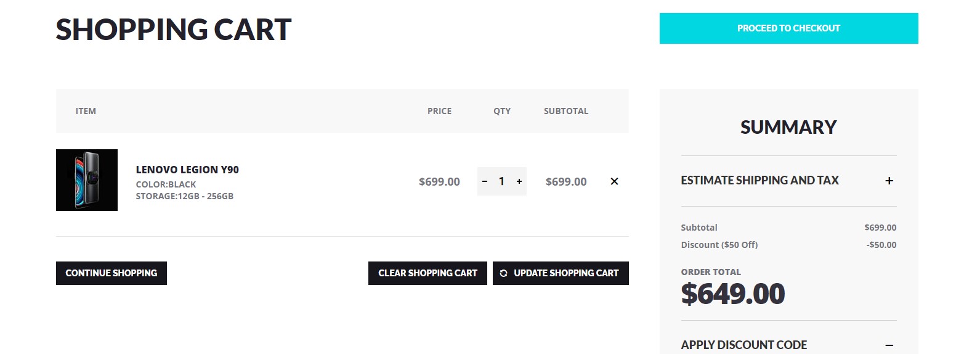Image resolution: width=980 pixels, height=354 pixels.
Task: Click the Estimate Shipping and Tax heading
Action: 759,181
